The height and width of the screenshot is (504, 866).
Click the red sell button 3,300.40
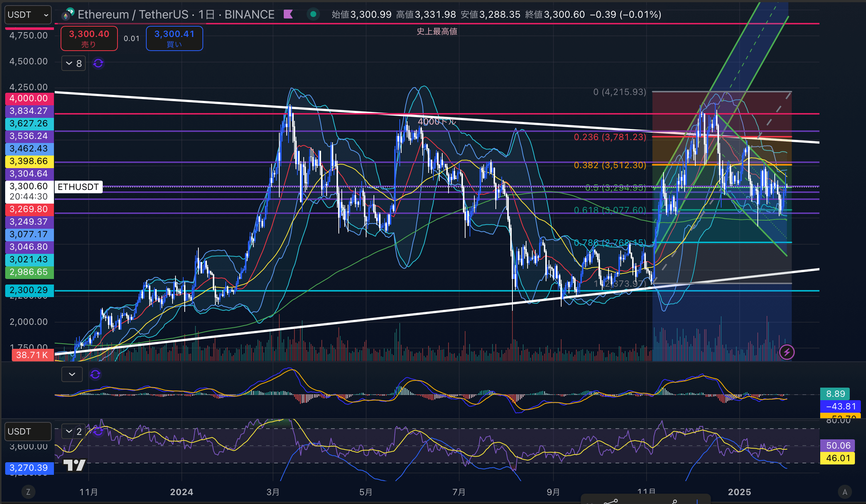pos(89,38)
